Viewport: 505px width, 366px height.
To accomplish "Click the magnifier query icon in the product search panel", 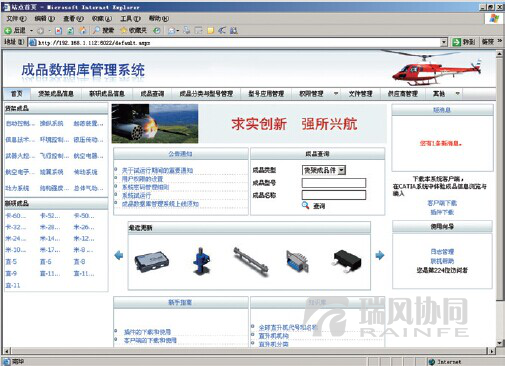I will [305, 205].
